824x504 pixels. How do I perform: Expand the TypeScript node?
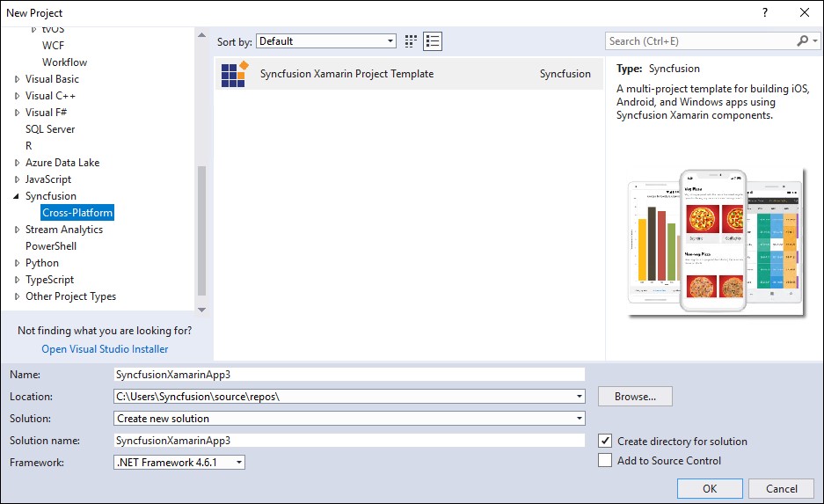[17, 280]
